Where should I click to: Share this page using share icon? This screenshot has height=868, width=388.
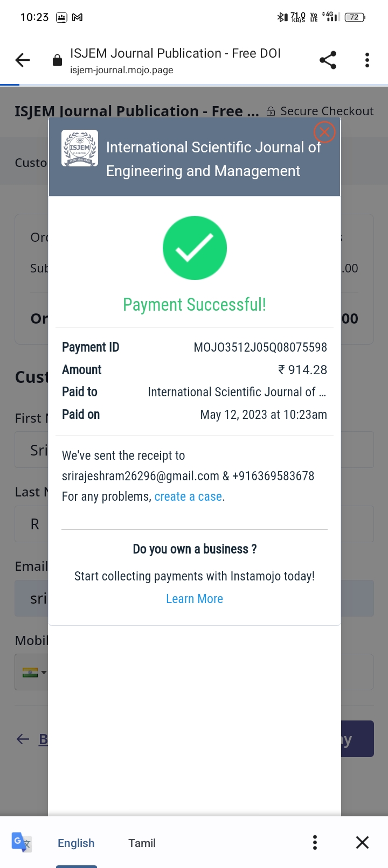328,60
